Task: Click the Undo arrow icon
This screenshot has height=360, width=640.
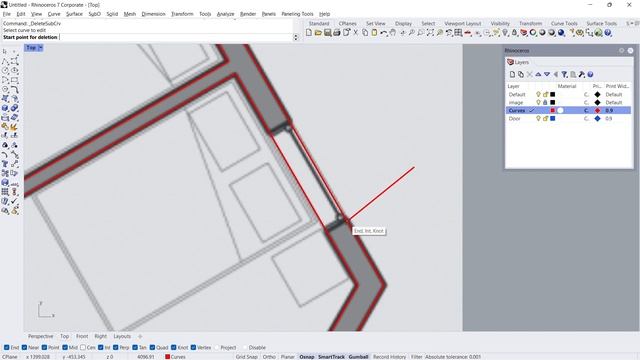Action: pyautogui.click(x=384, y=33)
